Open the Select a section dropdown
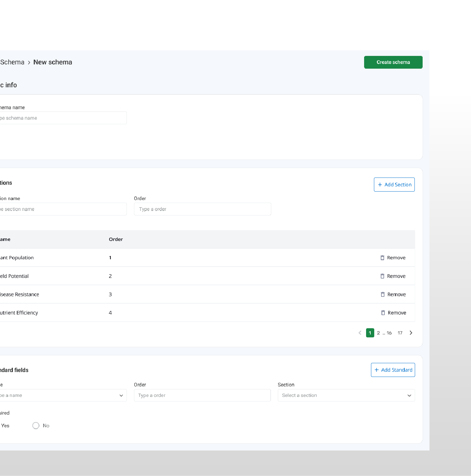Viewport: 471px width, 476px height. tap(346, 395)
